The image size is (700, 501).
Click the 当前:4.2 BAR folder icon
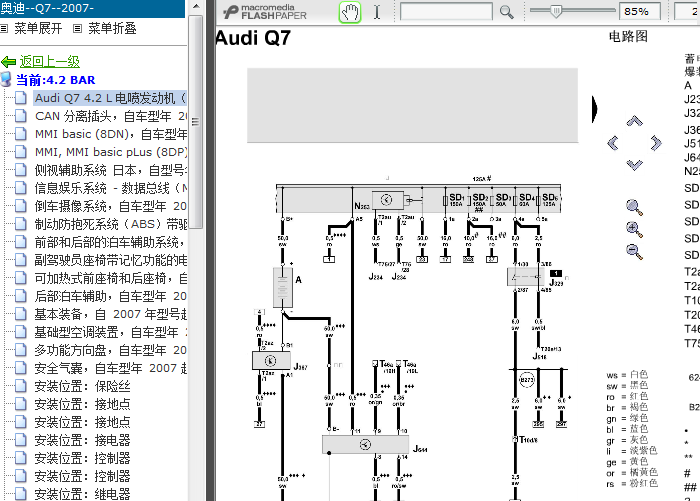[6, 79]
